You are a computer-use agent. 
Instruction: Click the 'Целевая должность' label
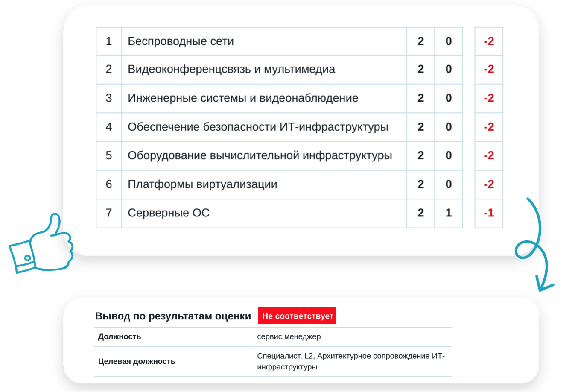137,361
